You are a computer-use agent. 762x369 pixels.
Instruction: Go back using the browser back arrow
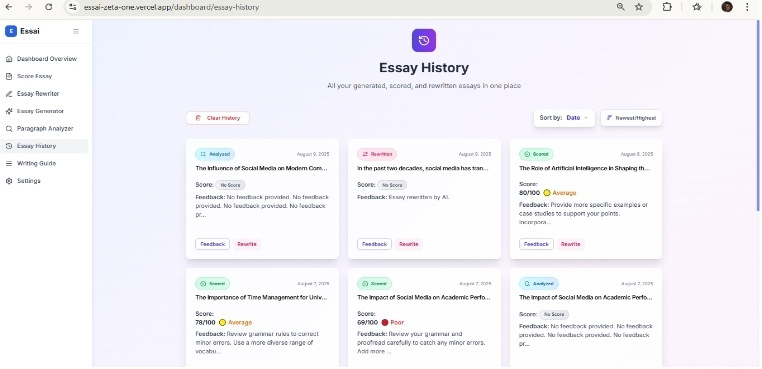coord(9,7)
